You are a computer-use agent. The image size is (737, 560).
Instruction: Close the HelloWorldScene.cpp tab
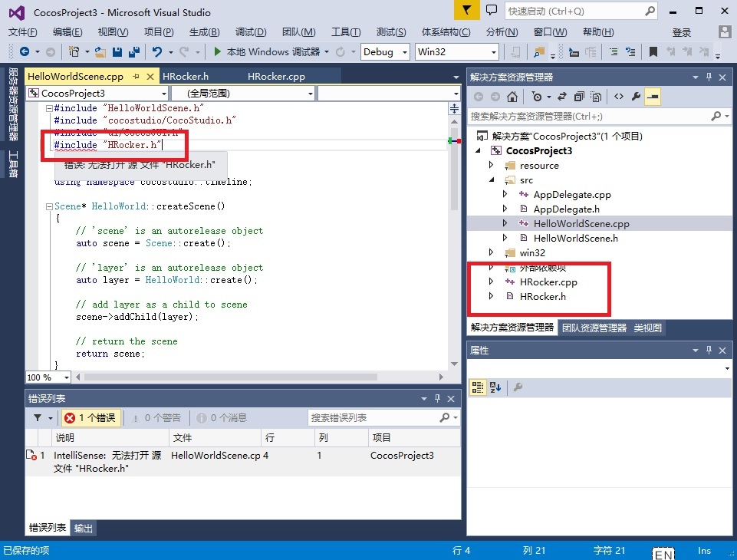point(150,76)
